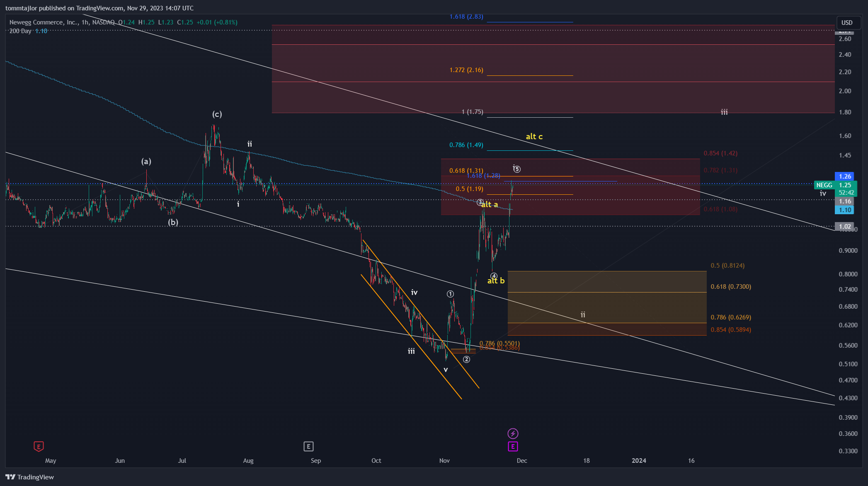Click the 1 (1.75) Fibonacci extension label
Screen dimensions: 868x486
(x=472, y=112)
